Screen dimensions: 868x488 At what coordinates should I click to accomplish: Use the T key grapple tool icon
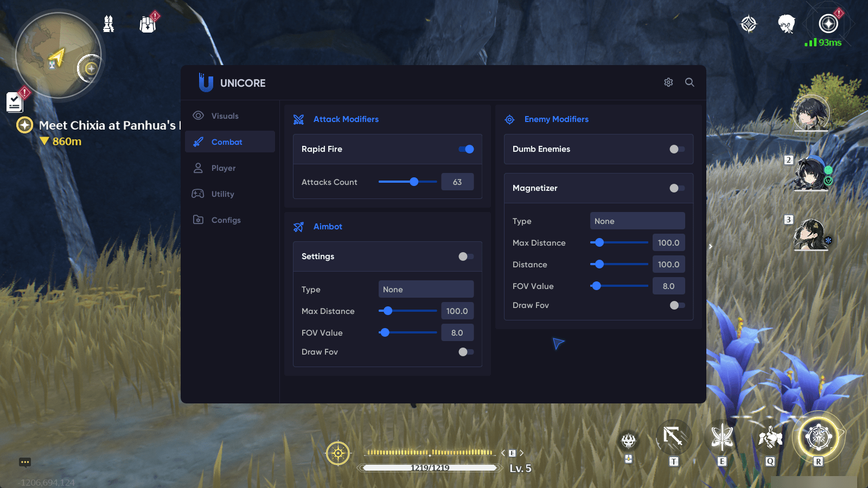pos(673,437)
